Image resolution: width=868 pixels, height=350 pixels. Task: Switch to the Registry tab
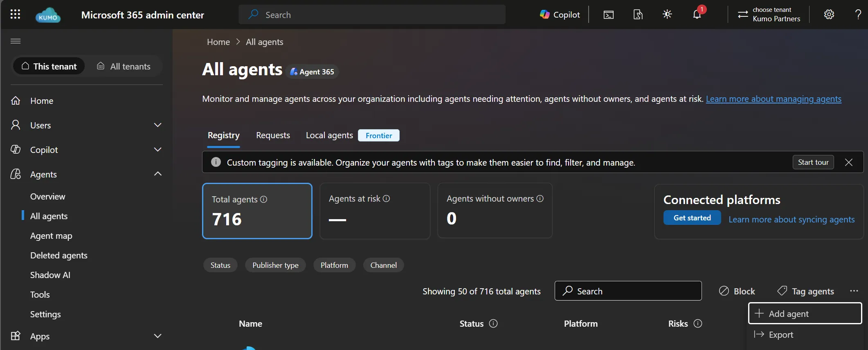click(x=224, y=135)
